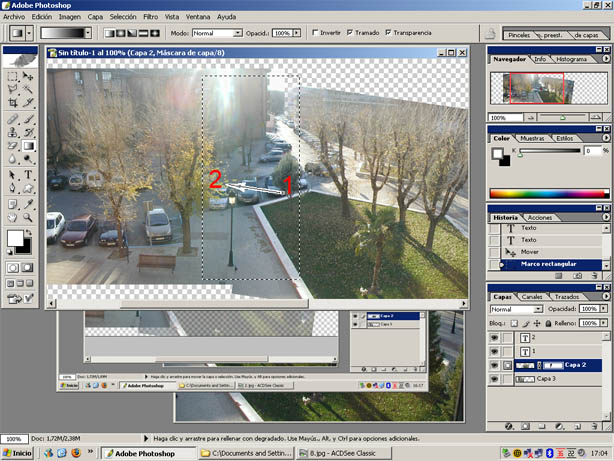
Task: Select the Type tool in toolbox
Action: (28, 175)
